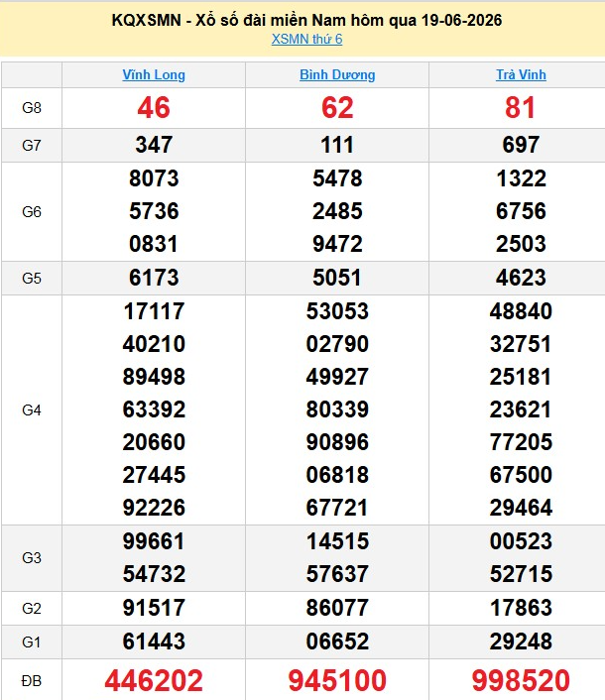Click G6 number 2503
Screen dimensions: 605x700
pyautogui.click(x=521, y=244)
